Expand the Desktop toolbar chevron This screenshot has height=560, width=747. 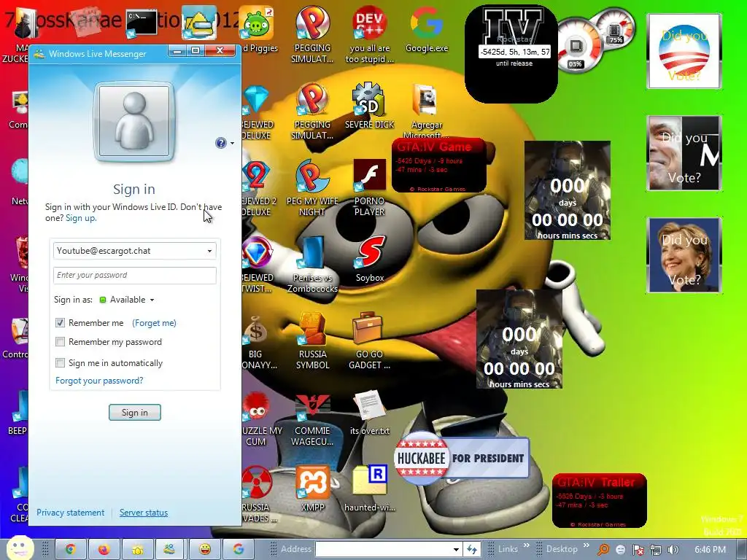[x=586, y=545]
